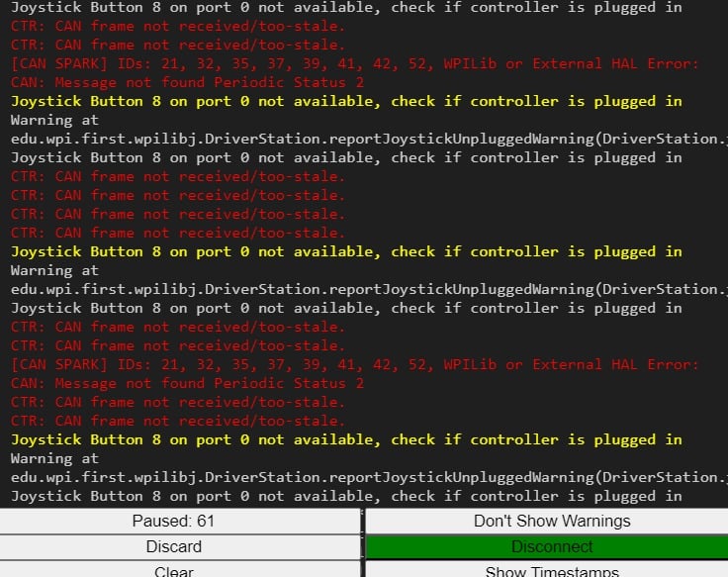Select the last bold yellow Joystick Button 8 warning
Screen dimensions: 728x577
click(x=346, y=439)
